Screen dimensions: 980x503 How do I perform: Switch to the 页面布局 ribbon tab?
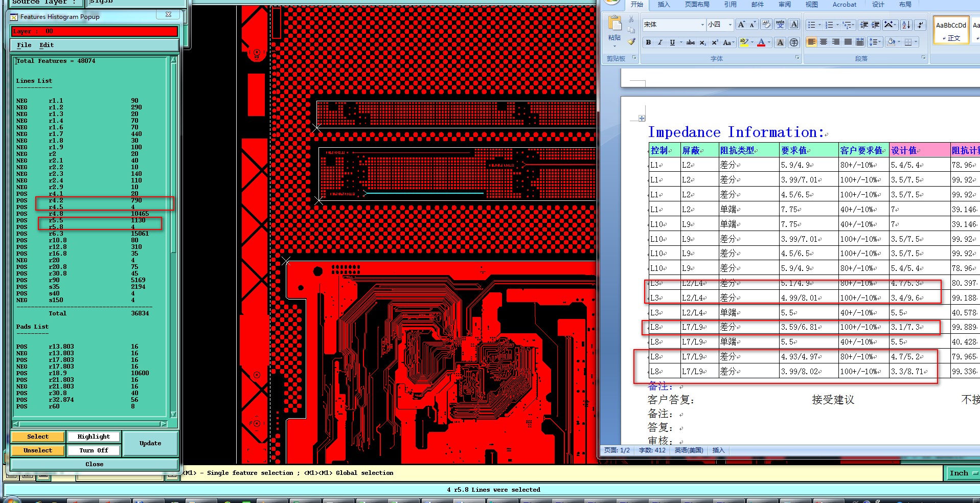697,5
